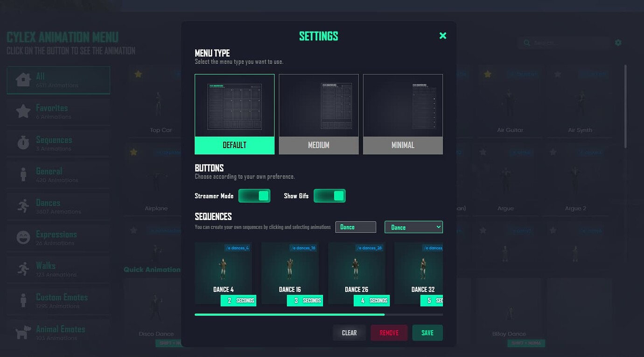Star the Argue 2 animation card
The height and width of the screenshot is (357, 644).
pyautogui.click(x=553, y=152)
